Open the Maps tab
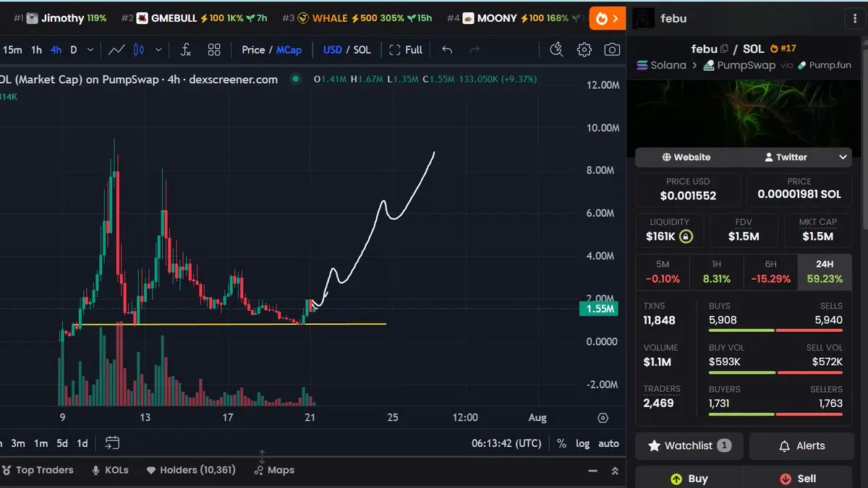Image resolution: width=868 pixels, height=488 pixels. pos(274,470)
